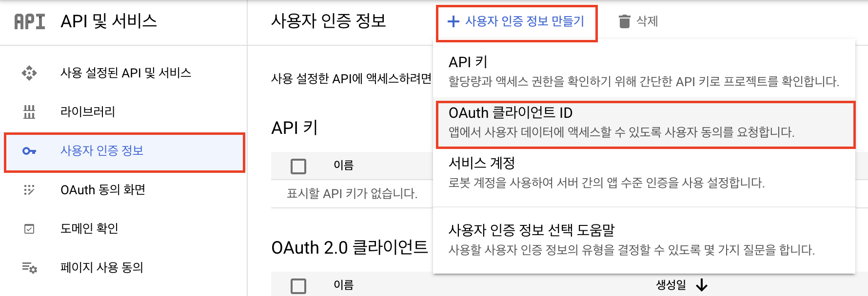The image size is (868, 296).
Task: Click 이름 column header in OAuth 2.0 table
Action: click(344, 285)
